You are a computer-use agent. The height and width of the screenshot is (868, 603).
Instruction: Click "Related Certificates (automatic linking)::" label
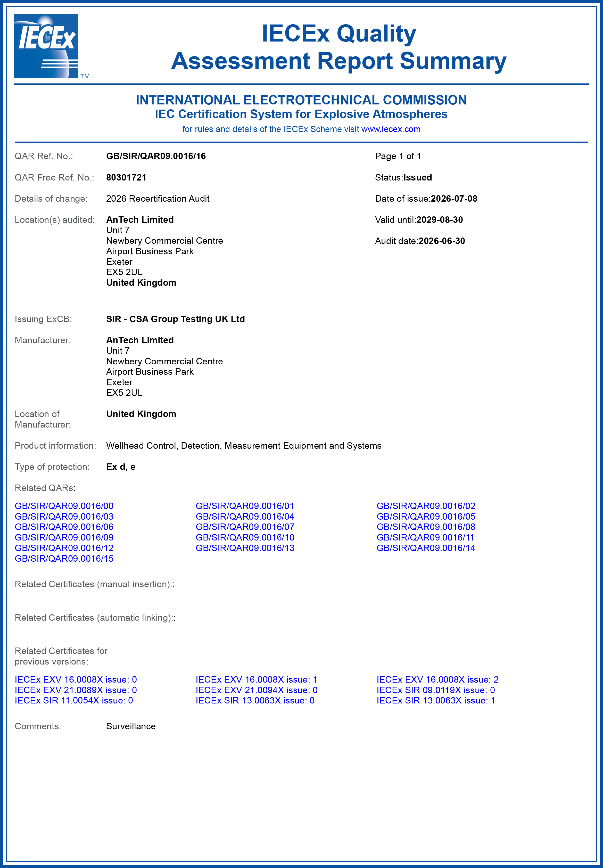pyautogui.click(x=95, y=617)
